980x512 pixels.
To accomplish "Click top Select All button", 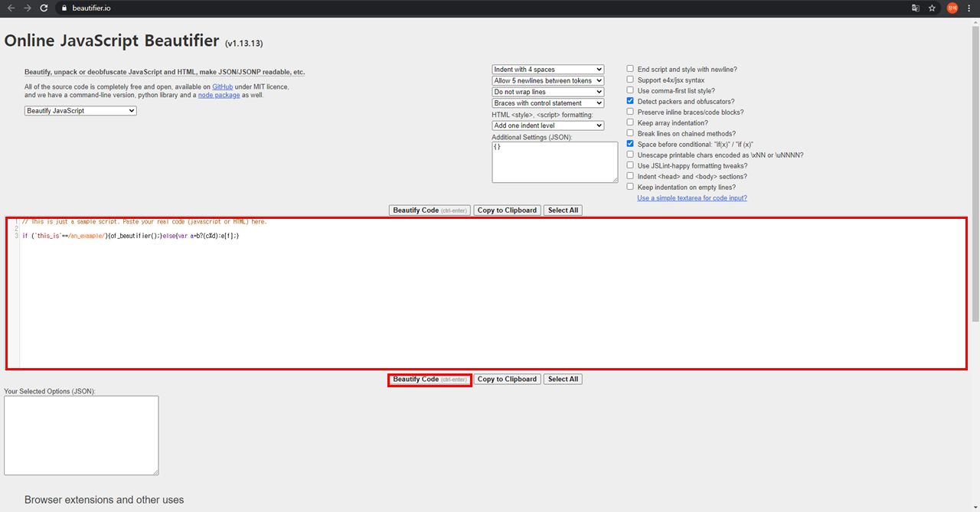I will coord(563,210).
